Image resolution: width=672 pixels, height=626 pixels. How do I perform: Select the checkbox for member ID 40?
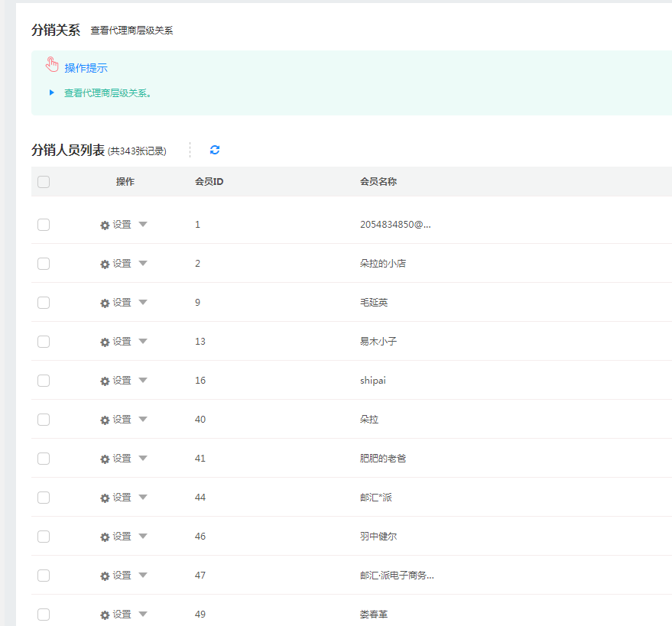[44, 420]
